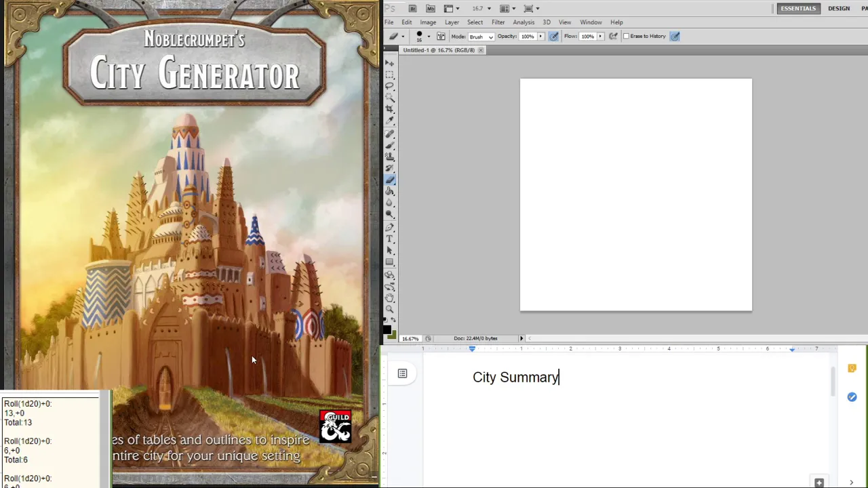The width and height of the screenshot is (868, 488).
Task: Select the Move tool in Photoshop
Action: [x=390, y=62]
